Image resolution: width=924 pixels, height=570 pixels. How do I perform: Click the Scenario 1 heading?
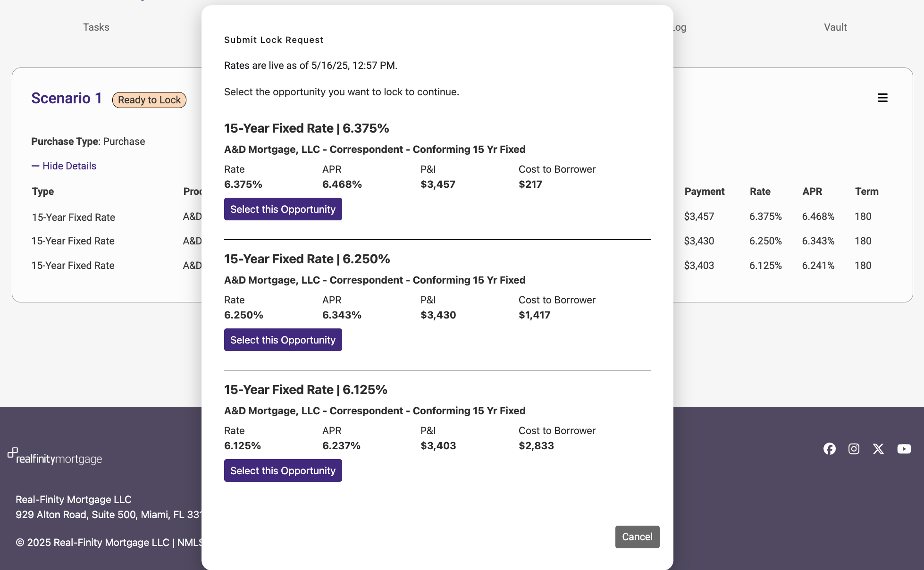coord(67,98)
